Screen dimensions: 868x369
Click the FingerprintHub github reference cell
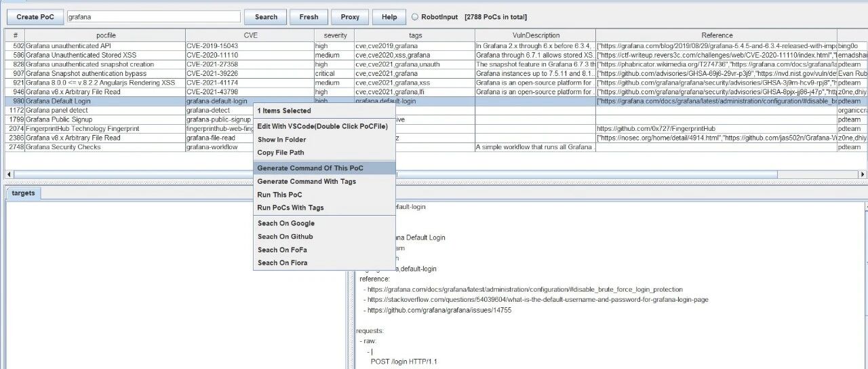717,128
